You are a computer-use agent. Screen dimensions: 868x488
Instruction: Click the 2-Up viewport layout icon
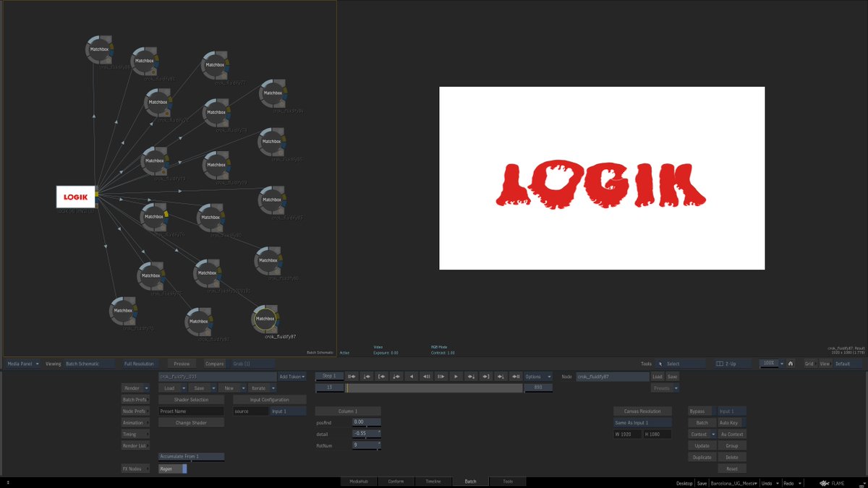(720, 364)
